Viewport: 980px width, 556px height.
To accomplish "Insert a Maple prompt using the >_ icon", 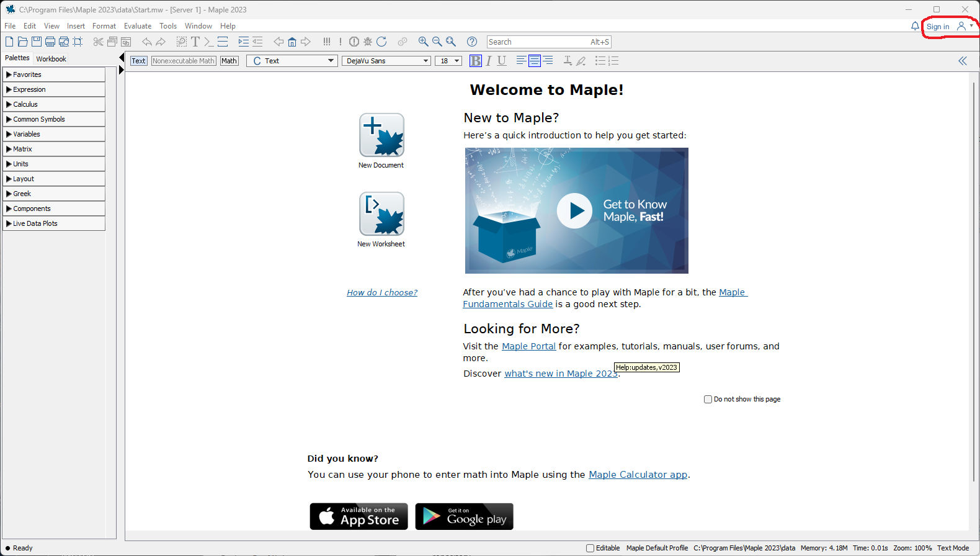I will (209, 42).
